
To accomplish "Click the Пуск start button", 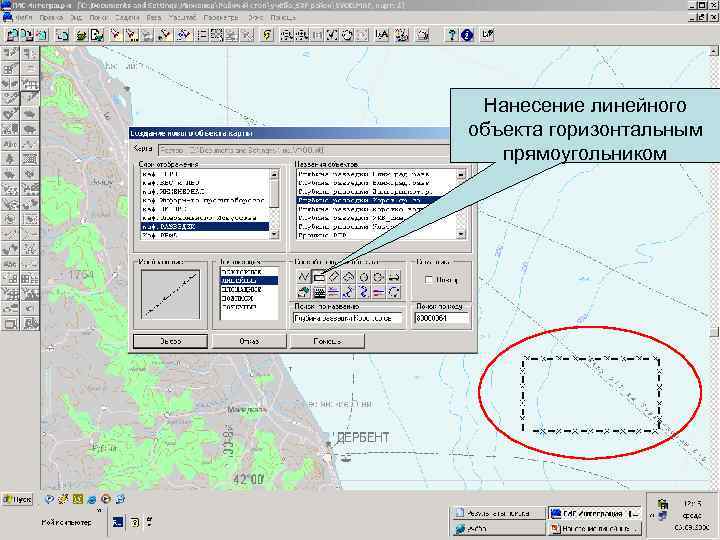I will coord(17,499).
